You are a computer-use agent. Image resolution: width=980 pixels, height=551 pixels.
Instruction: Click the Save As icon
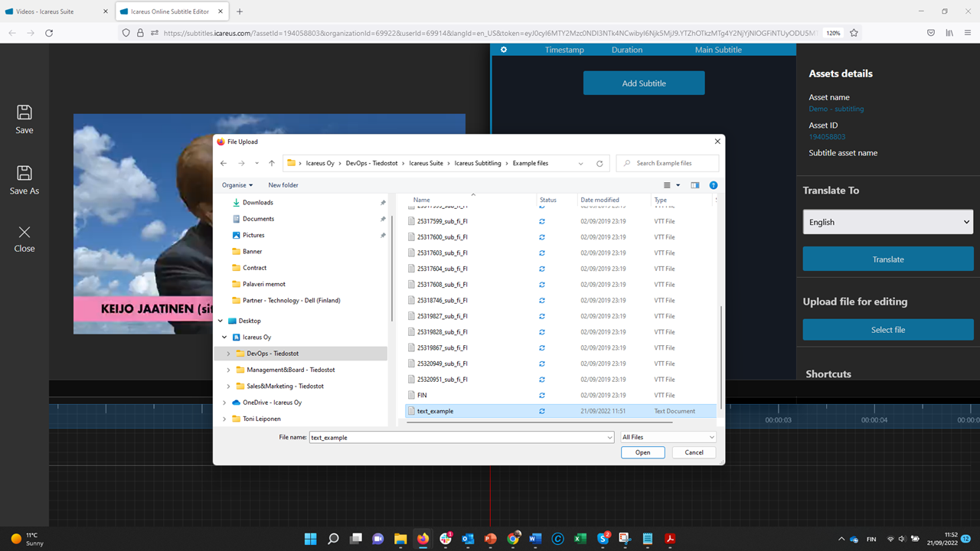tap(24, 173)
